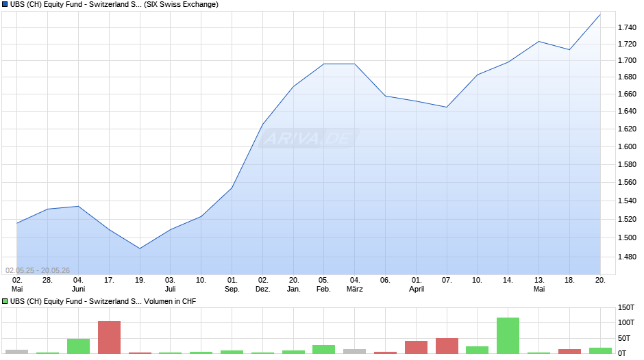The image size is (644, 360).
Task: Select the 'Volumen in CHF' chart title
Action: click(103, 301)
